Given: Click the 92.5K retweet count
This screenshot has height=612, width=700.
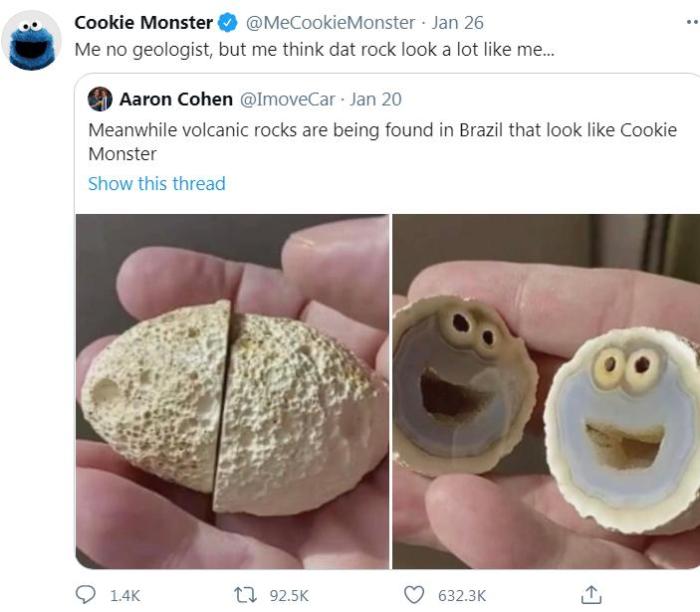Looking at the screenshot, I should click(x=289, y=595).
